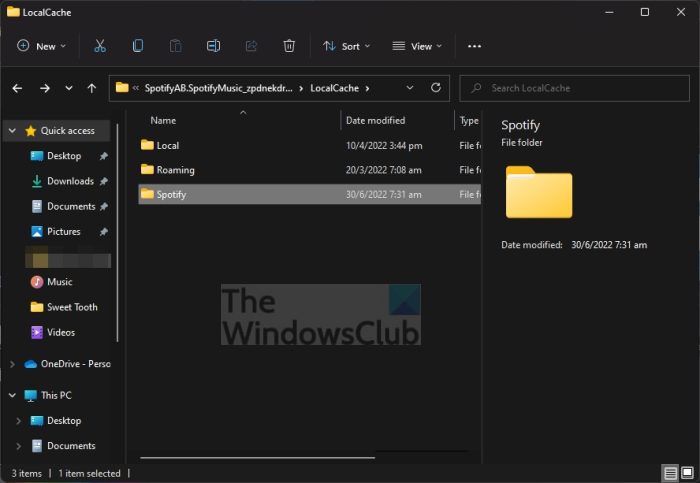Image resolution: width=700 pixels, height=483 pixels.
Task: Switch to large thumbnails view icon
Action: [x=688, y=472]
